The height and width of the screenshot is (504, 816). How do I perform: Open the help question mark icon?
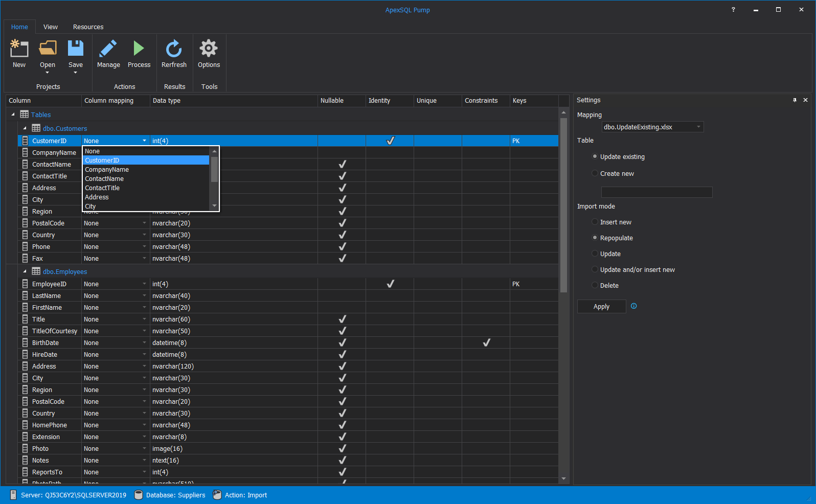tap(733, 10)
